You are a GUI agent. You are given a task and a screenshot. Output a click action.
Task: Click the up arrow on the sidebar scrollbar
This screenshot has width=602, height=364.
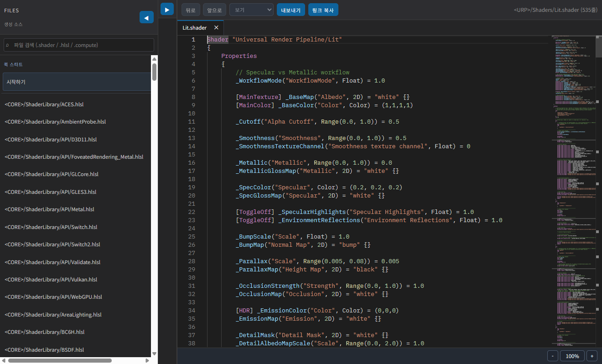tap(154, 58)
